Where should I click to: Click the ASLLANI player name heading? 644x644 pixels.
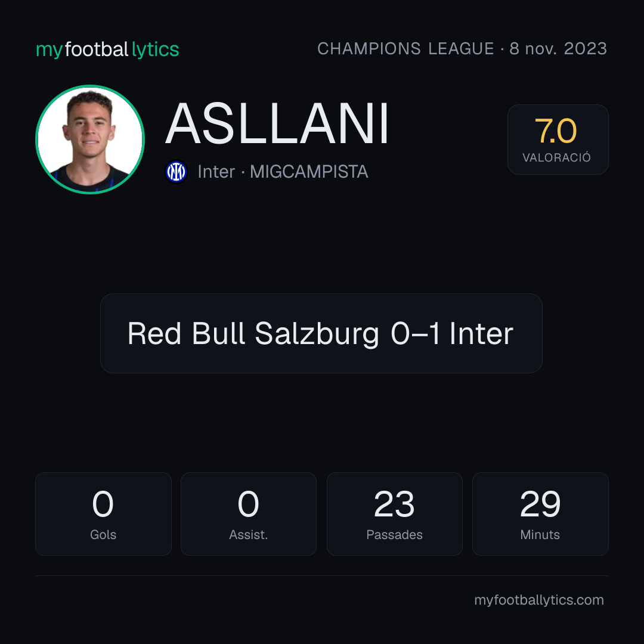pyautogui.click(x=277, y=123)
